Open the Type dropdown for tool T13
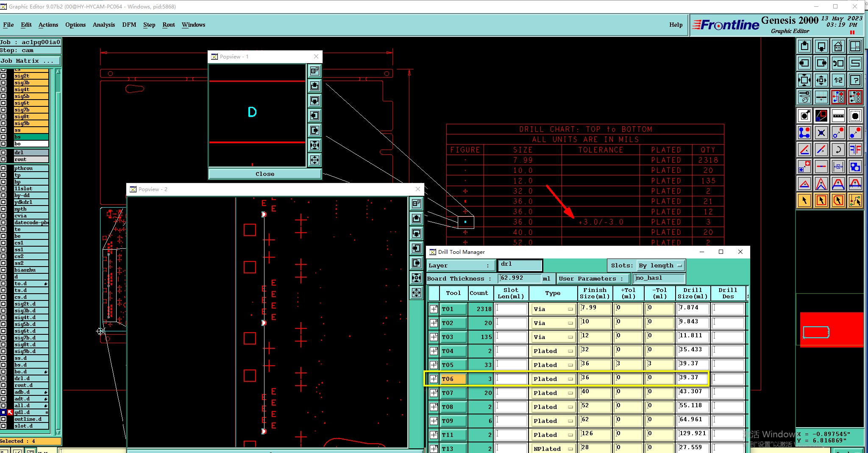 click(553, 449)
